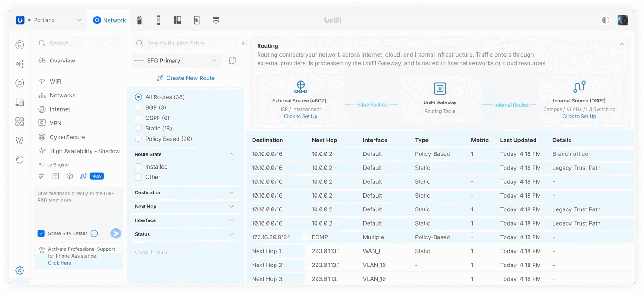The height and width of the screenshot is (294, 644).
Task: Click to Set Up External Source eBGP
Action: click(x=300, y=116)
